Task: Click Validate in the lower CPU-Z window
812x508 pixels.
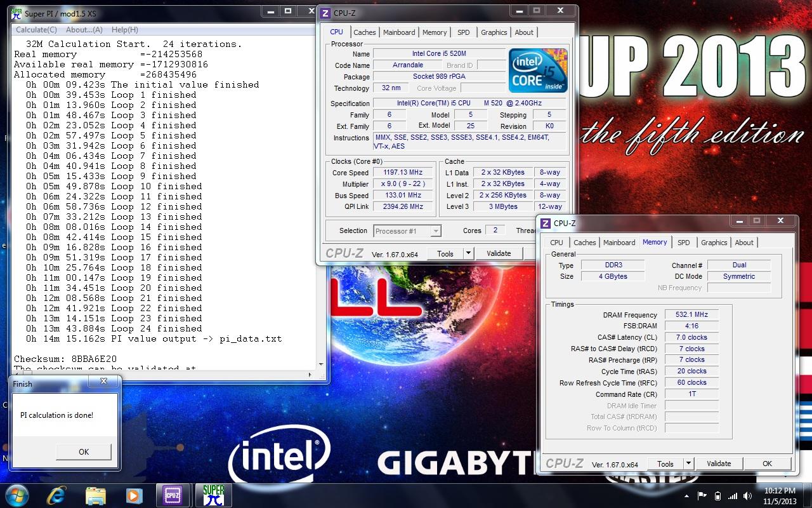Action: point(719,464)
